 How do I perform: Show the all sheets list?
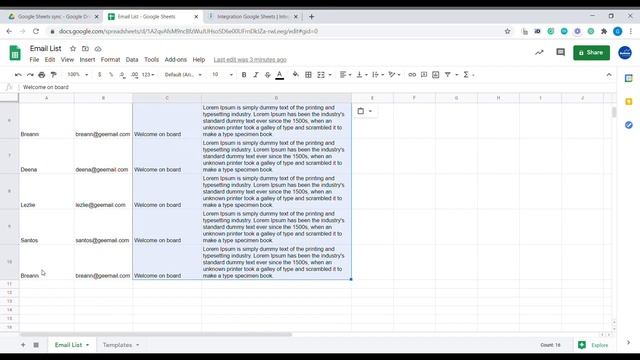pyautogui.click(x=36, y=345)
